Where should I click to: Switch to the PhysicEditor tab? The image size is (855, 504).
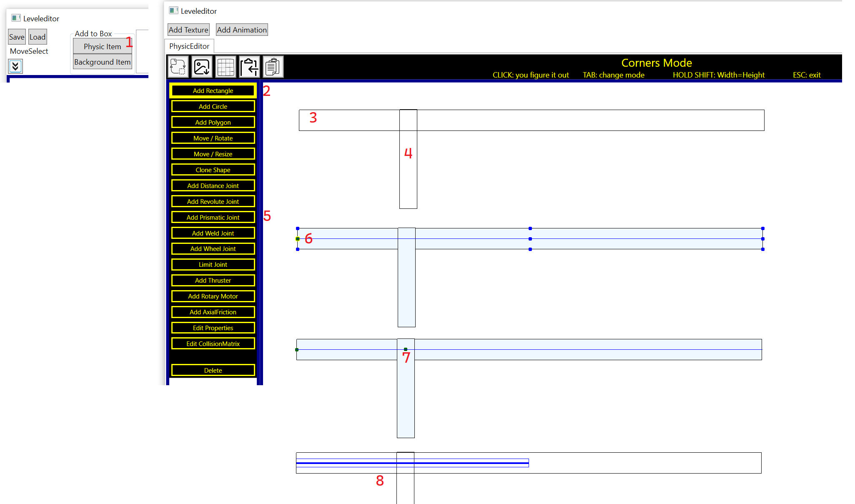[x=189, y=46]
